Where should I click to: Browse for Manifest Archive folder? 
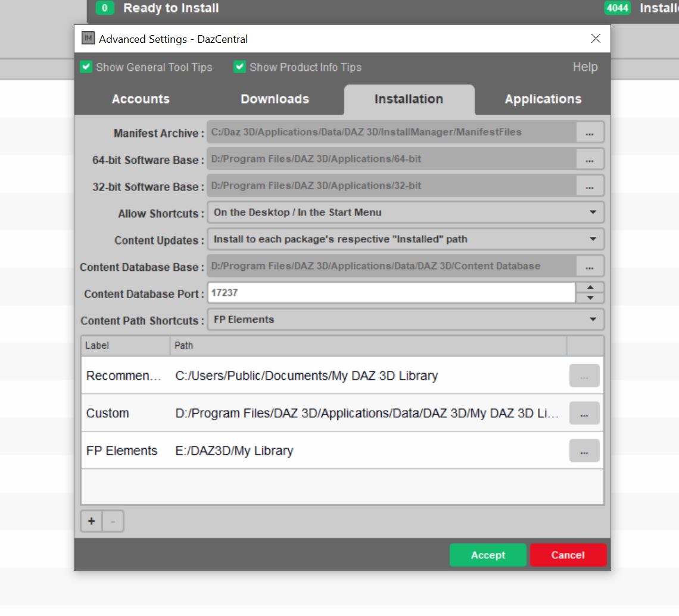point(590,132)
